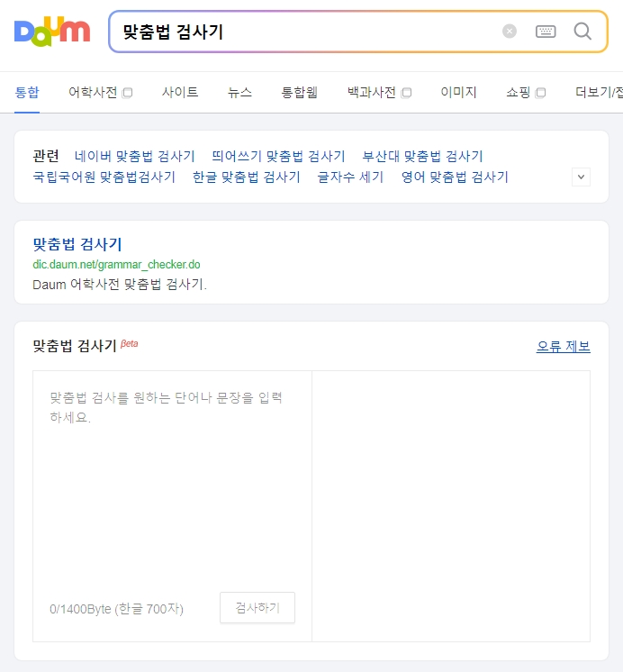Click the 0/1400Byte counter text

coord(116,609)
